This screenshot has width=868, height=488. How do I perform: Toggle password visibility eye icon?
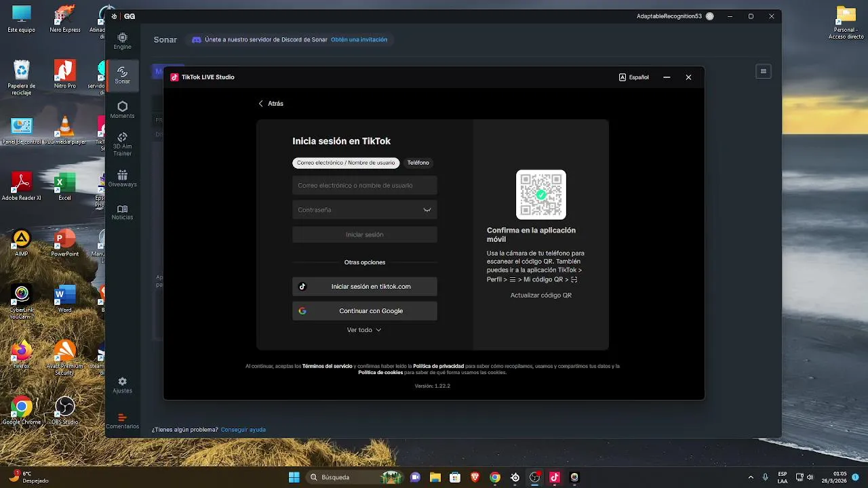(427, 209)
